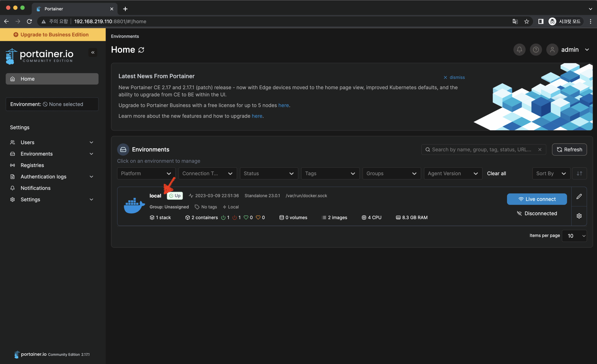Open Chrome three-dot menu
Viewport: 597px width, 364px height.
(x=590, y=21)
